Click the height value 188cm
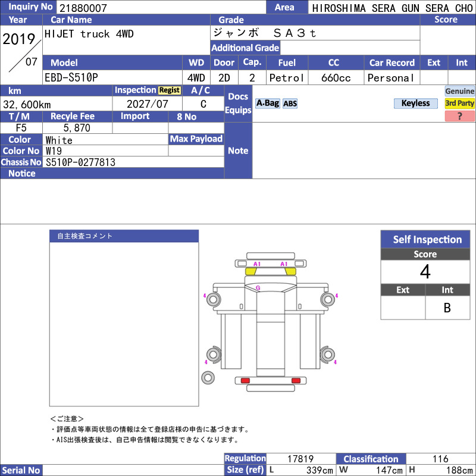The image size is (476, 476). 459,470
